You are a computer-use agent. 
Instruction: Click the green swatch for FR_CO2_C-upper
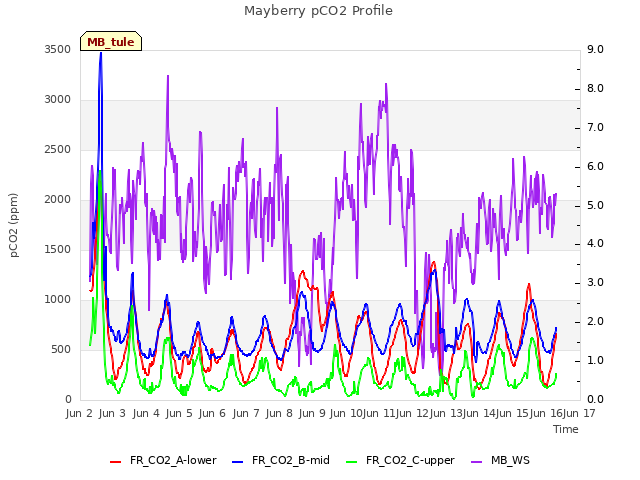coord(351,462)
